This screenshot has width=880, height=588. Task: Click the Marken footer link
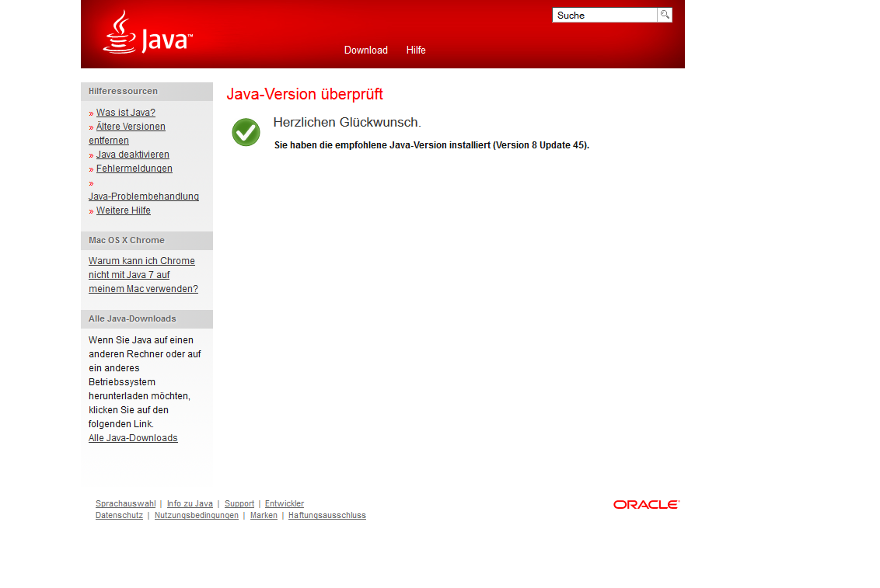pyautogui.click(x=264, y=516)
